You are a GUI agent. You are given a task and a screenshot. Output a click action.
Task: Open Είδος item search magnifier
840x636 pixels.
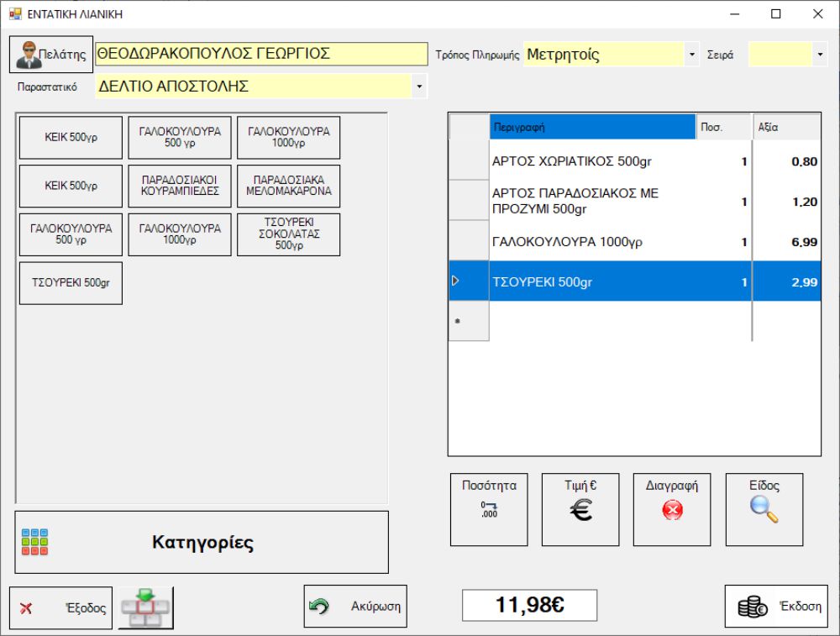tap(764, 509)
